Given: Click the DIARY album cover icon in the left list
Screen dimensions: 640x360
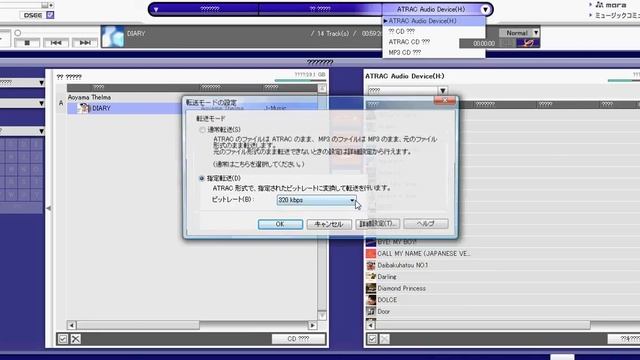Looking at the screenshot, I should point(84,108).
